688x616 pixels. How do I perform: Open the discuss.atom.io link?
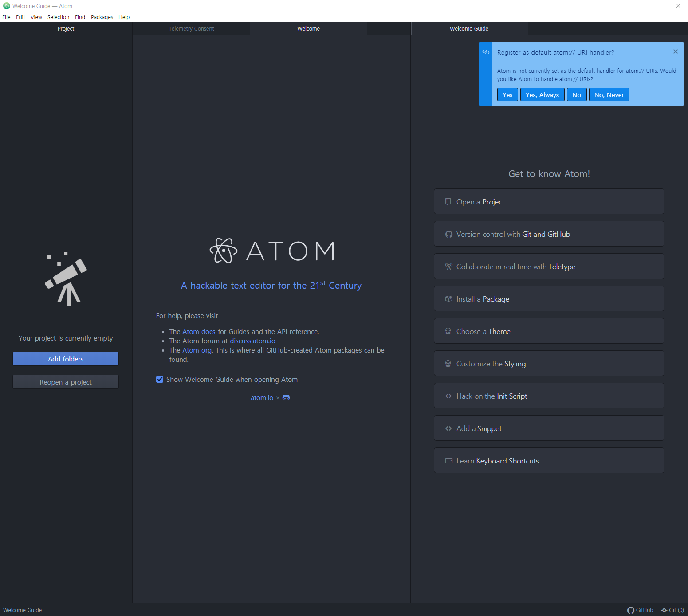pos(252,341)
